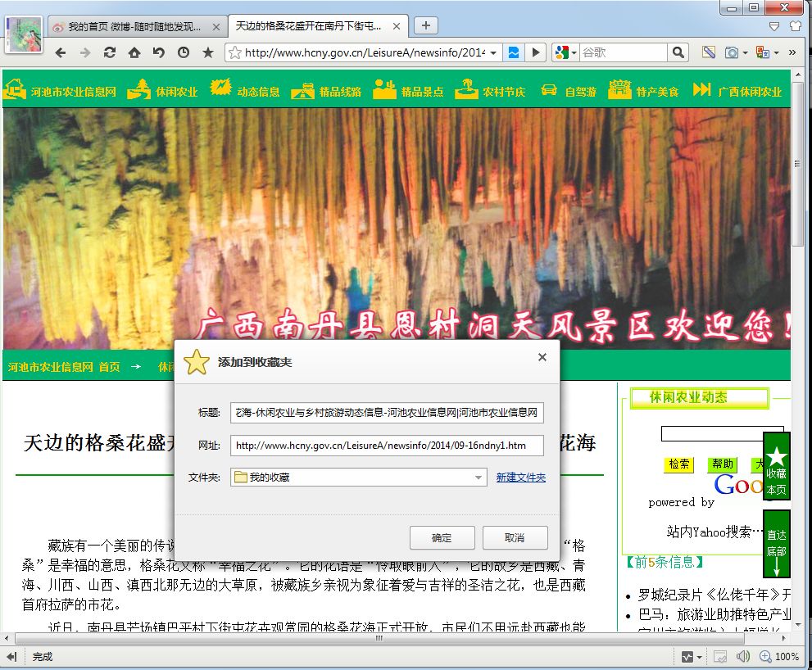Expand the 我的收藏 folder dropdown
This screenshot has height=670, width=812.
coord(479,478)
